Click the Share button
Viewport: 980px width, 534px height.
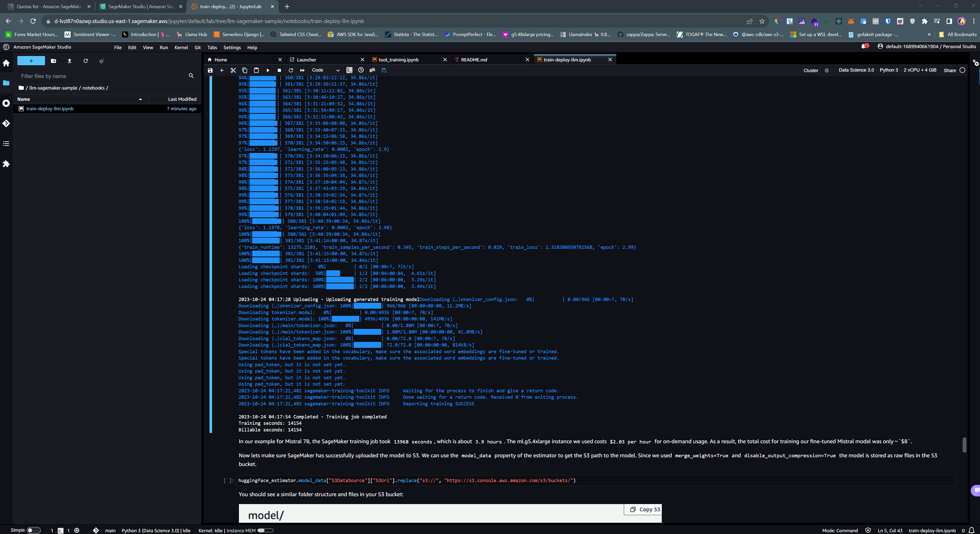[x=950, y=70]
